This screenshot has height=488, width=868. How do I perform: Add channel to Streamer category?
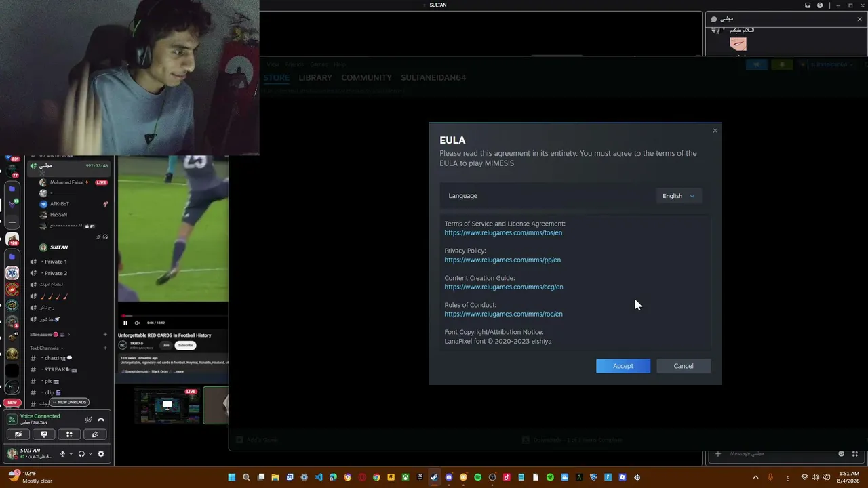point(105,334)
